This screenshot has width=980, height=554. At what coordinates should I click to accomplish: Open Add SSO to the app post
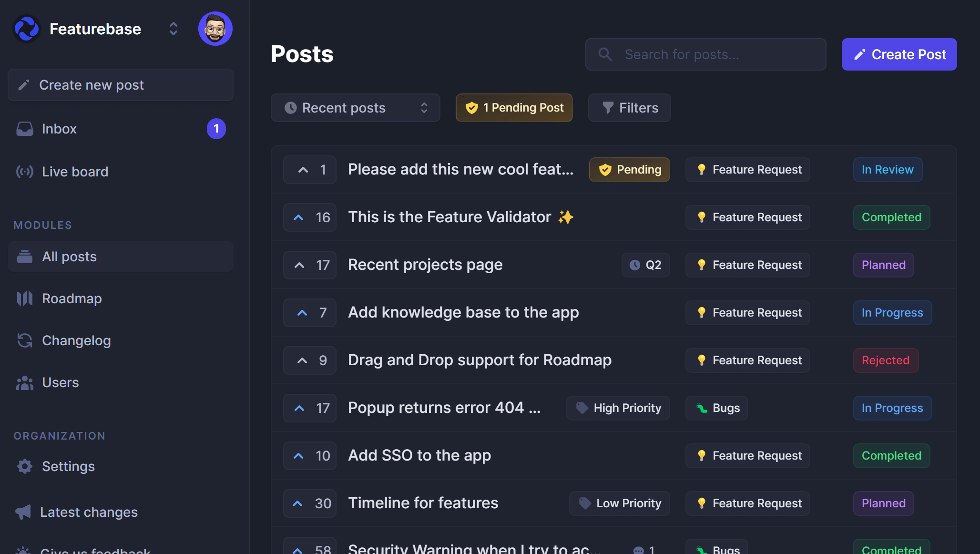(x=419, y=455)
